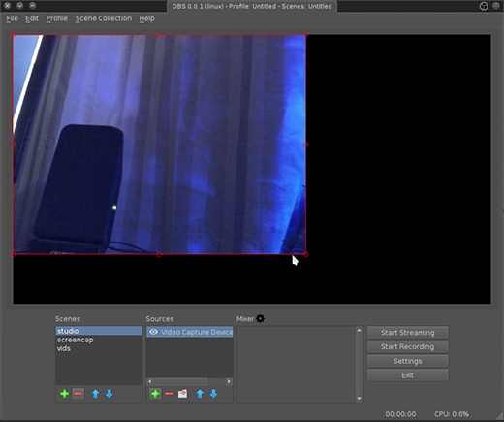This screenshot has width=504, height=422.
Task: Open the Scene Collection menu
Action: coord(104,18)
